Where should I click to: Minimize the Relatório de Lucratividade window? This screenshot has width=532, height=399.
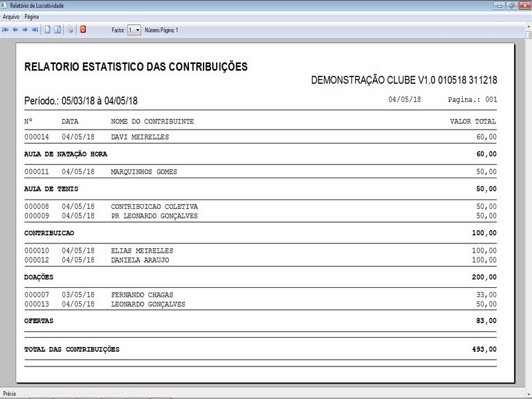[499, 6]
